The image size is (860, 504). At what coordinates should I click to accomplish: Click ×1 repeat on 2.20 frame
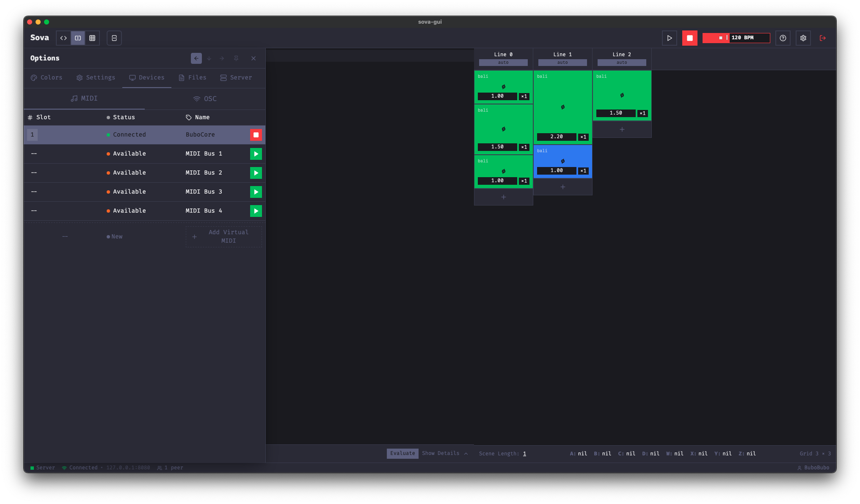583,137
